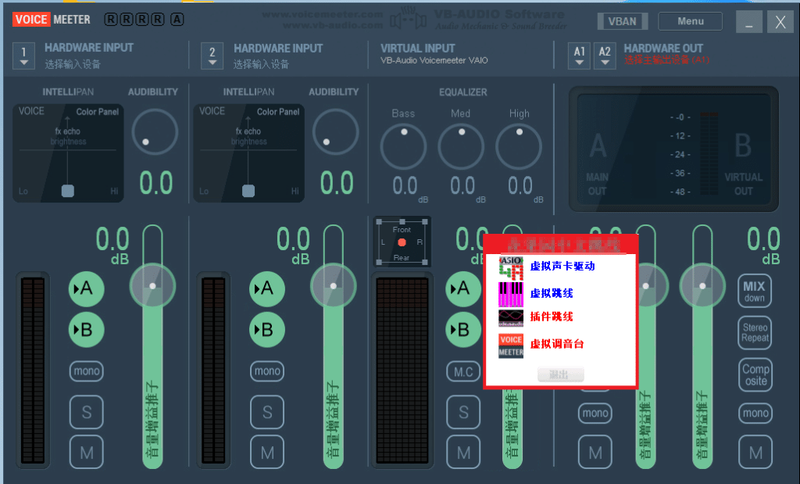Click the blurred exit button in the popup
This screenshot has height=484, width=800.
tap(561, 374)
